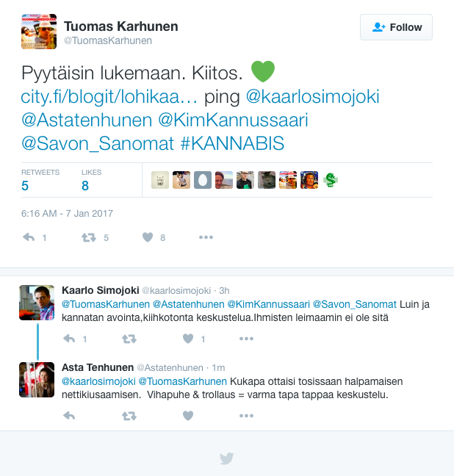The image size is (454, 476).
Task: Open the city.fi/blogit link
Action: (109, 96)
